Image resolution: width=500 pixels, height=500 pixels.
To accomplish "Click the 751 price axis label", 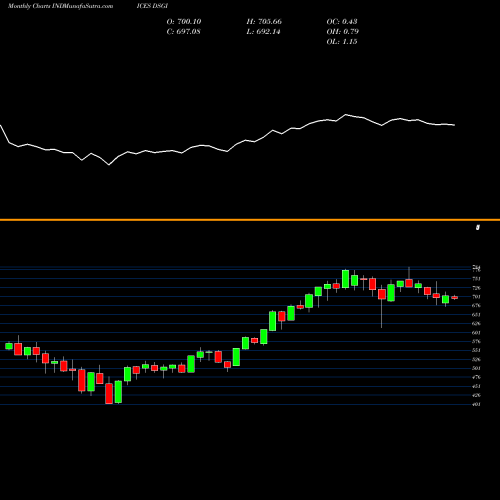I will click(x=476, y=279).
